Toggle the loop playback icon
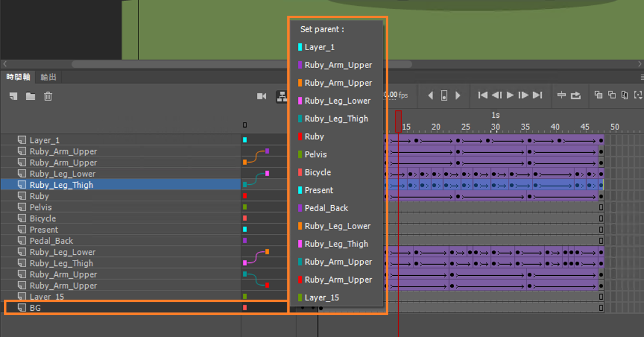This screenshot has height=337, width=644. click(x=576, y=95)
